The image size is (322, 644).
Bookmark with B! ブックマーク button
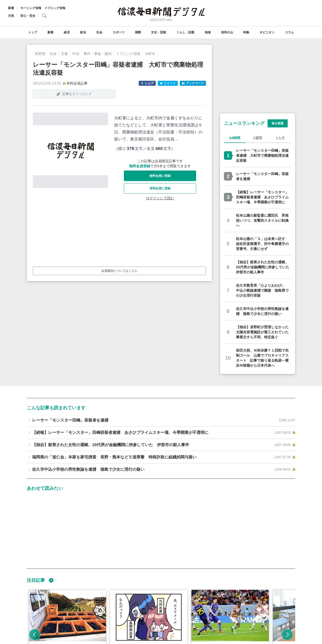click(193, 83)
